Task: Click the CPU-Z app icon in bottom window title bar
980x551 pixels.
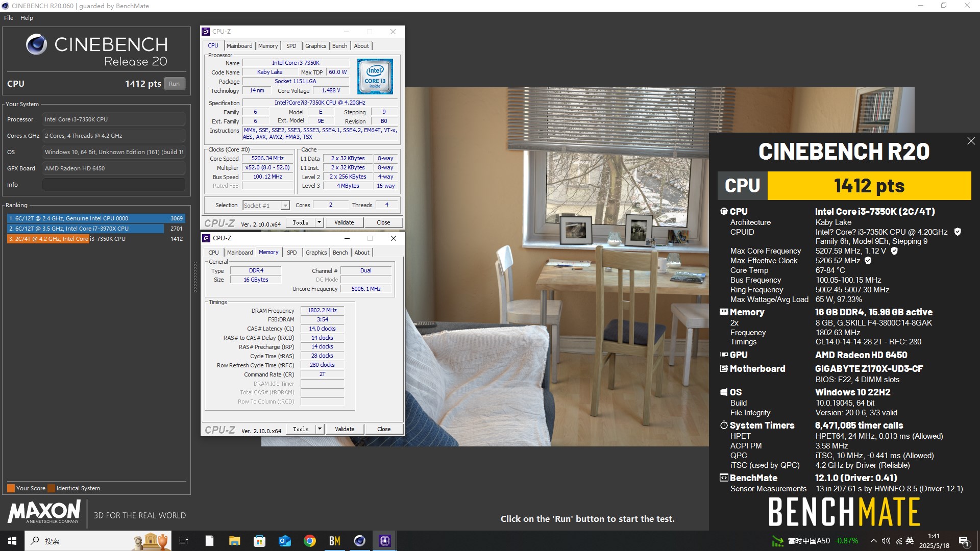Action: 206,238
